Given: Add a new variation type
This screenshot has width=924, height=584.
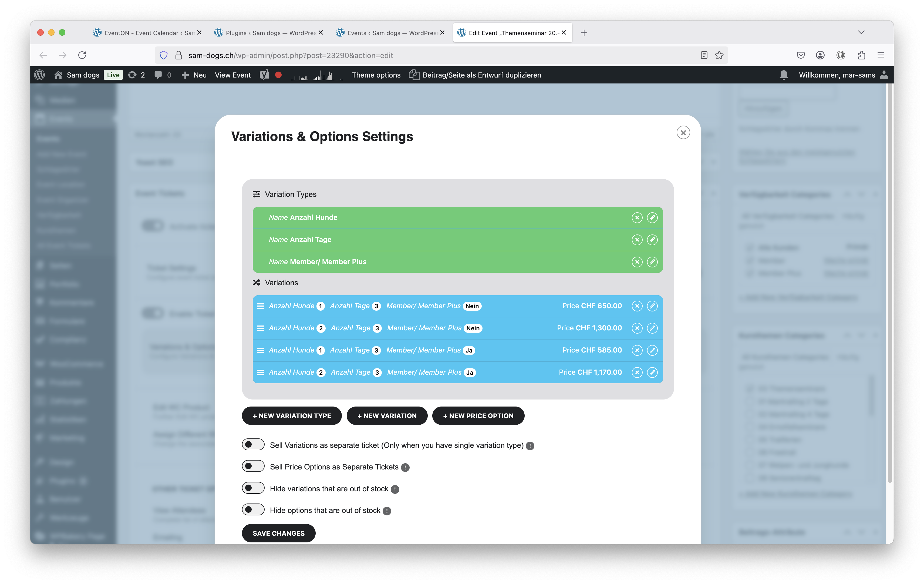Looking at the screenshot, I should click(x=292, y=416).
